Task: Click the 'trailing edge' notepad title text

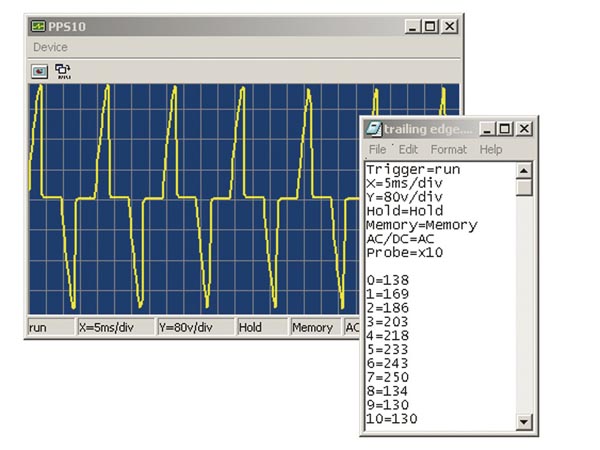Action: point(428,129)
